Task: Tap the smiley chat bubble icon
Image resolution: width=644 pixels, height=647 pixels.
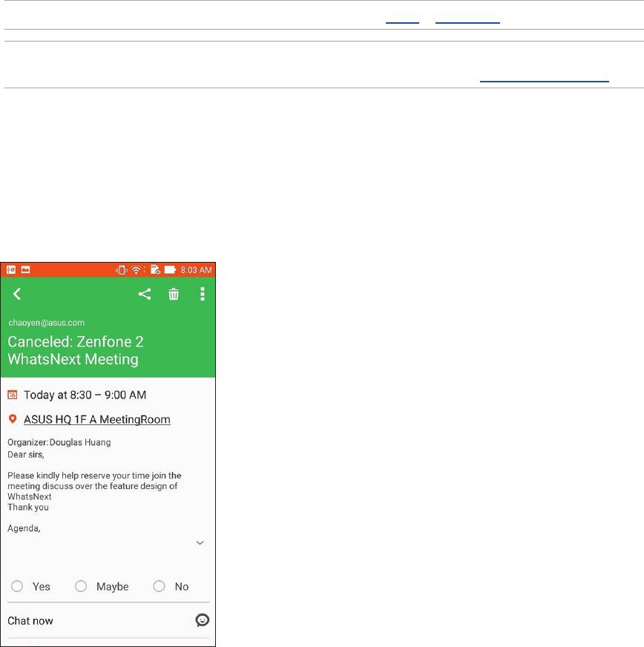Action: click(202, 620)
